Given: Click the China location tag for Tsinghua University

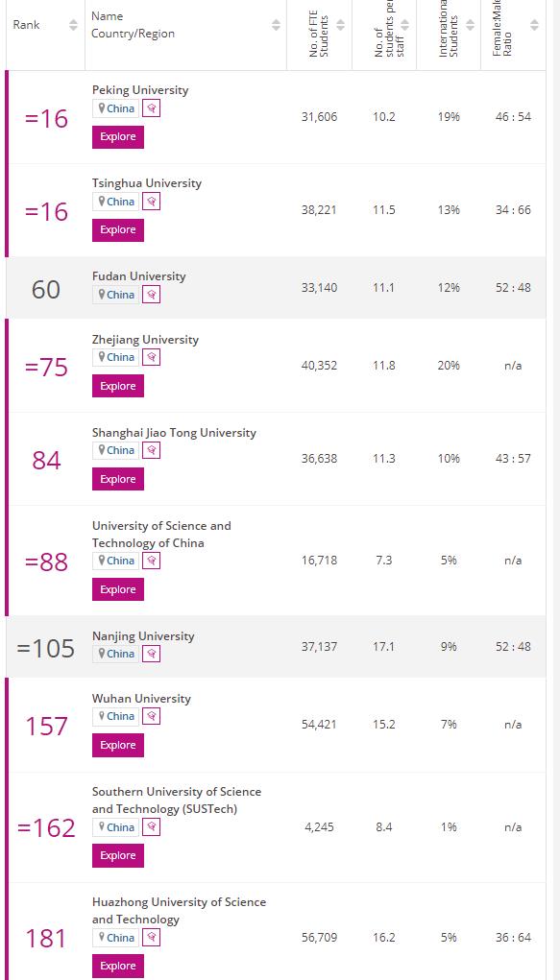Looking at the screenshot, I should 116,202.
